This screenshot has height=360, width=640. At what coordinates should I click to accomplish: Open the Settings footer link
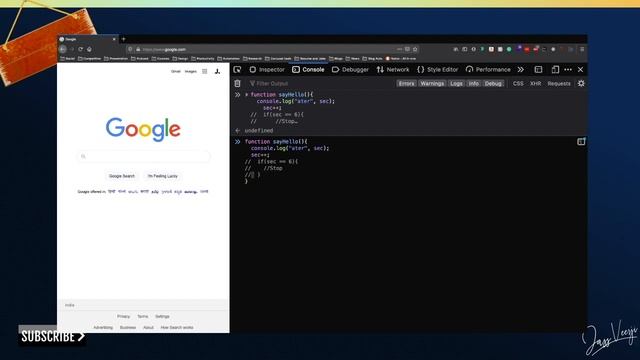162,316
